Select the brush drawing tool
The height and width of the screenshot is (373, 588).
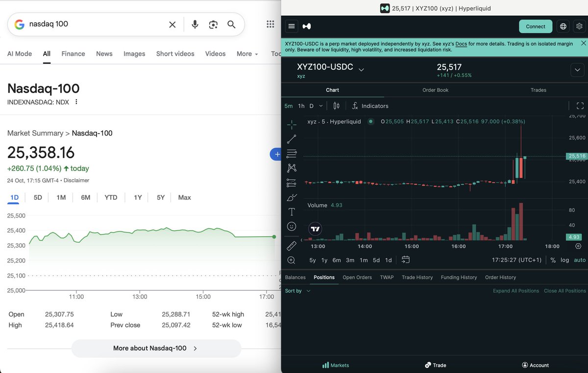coord(292,198)
